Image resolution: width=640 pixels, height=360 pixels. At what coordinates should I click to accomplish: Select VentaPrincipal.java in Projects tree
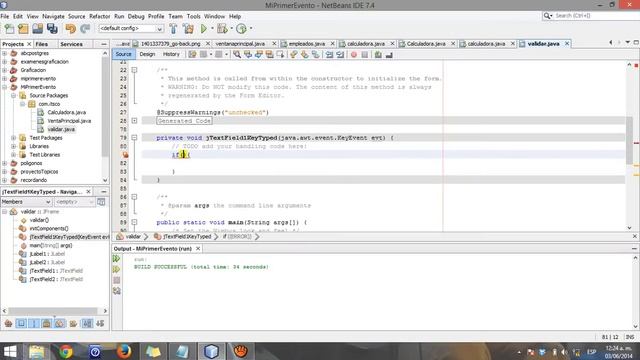point(69,121)
